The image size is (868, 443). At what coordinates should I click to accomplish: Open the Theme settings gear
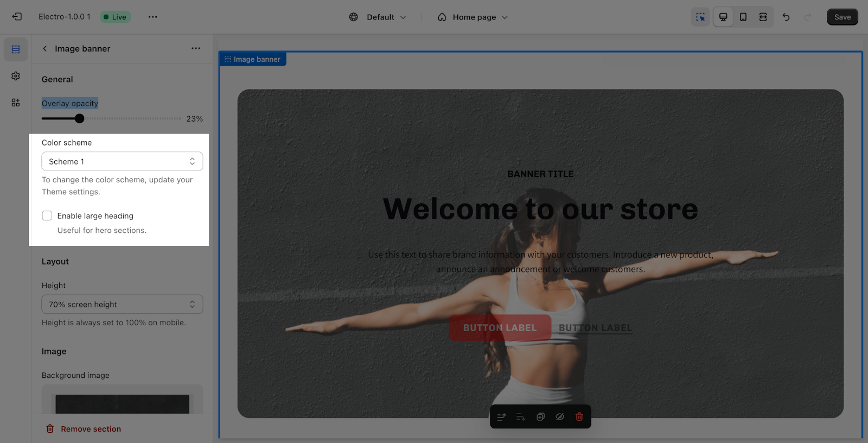coord(16,76)
